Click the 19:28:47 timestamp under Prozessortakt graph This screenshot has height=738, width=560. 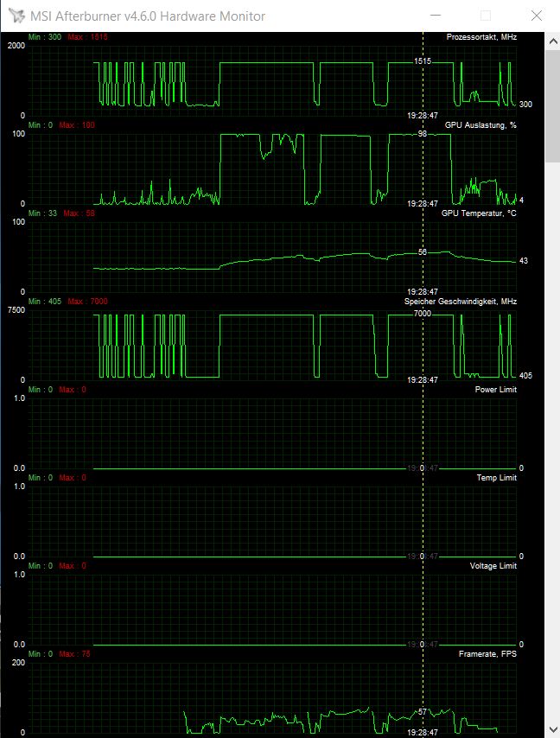coord(422,116)
